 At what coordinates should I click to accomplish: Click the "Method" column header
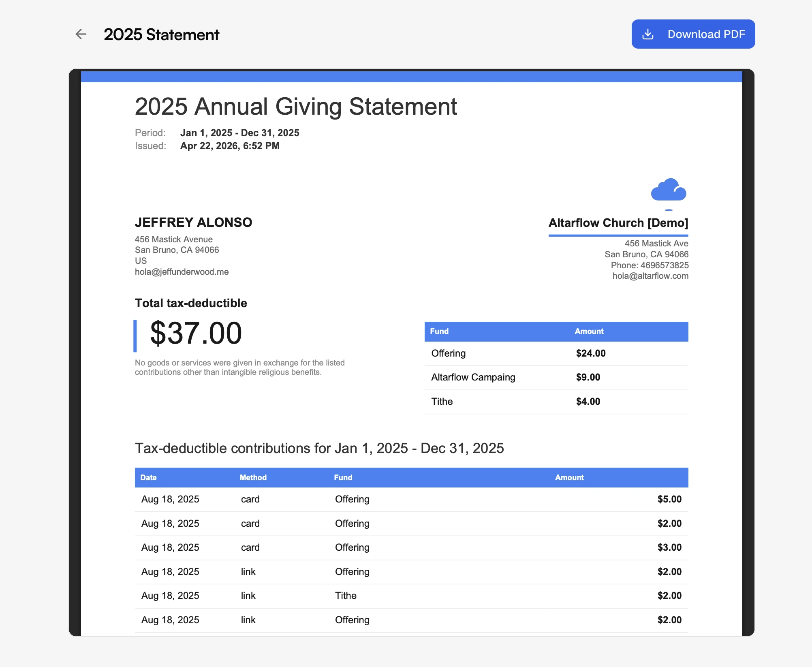(253, 478)
